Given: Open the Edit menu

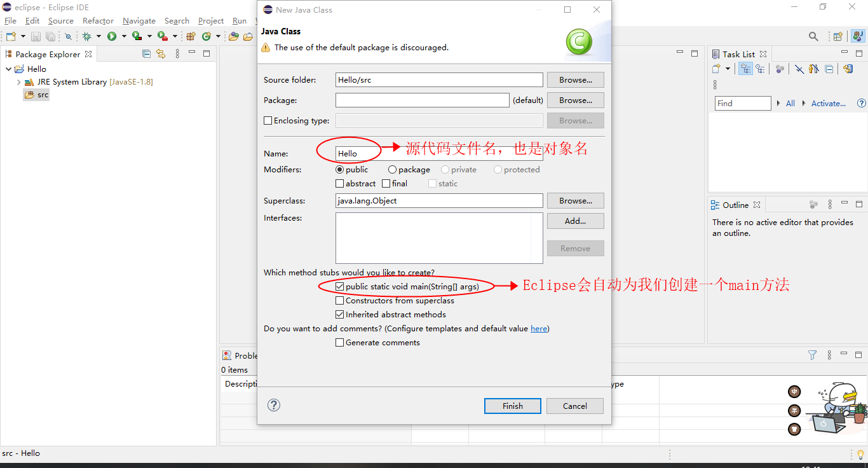Looking at the screenshot, I should pyautogui.click(x=32, y=21).
